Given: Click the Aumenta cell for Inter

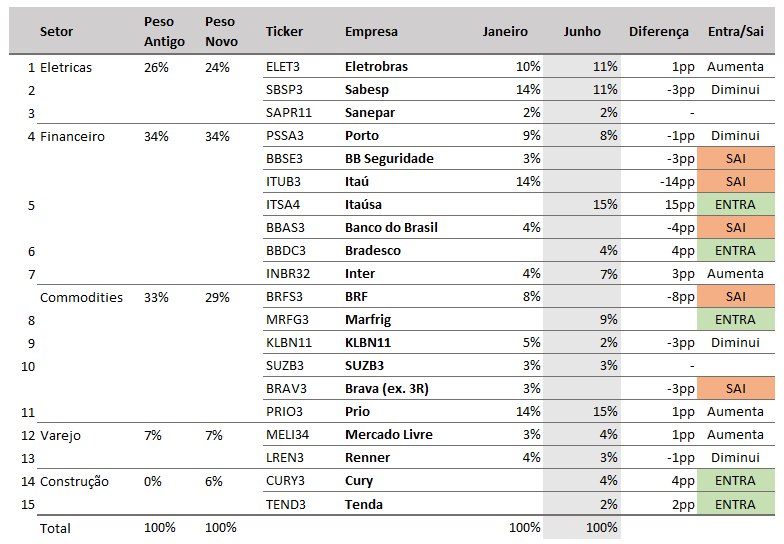Looking at the screenshot, I should click(735, 274).
